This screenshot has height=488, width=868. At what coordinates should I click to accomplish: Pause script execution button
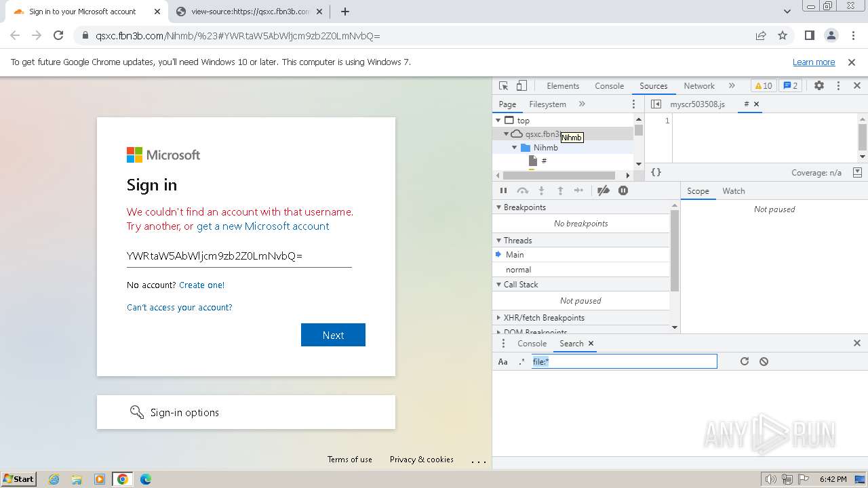(x=503, y=191)
